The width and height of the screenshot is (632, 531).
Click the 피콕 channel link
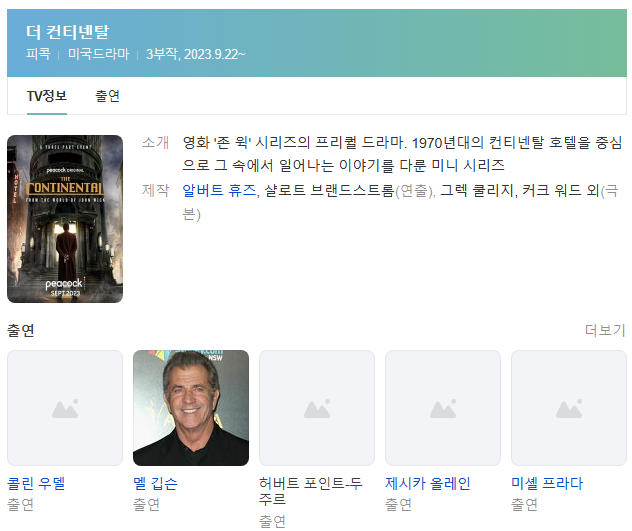point(38,53)
